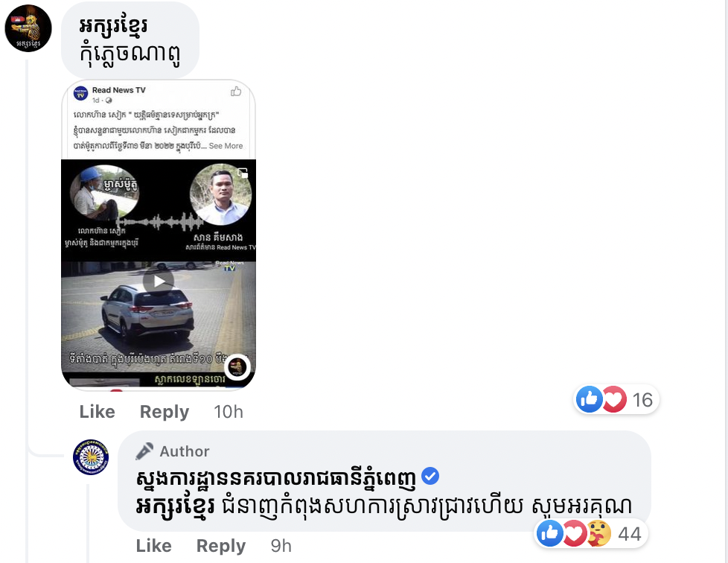728x563 pixels.
Task: Click thumbs-up icon in shared Read News TV post
Action: tap(236, 92)
